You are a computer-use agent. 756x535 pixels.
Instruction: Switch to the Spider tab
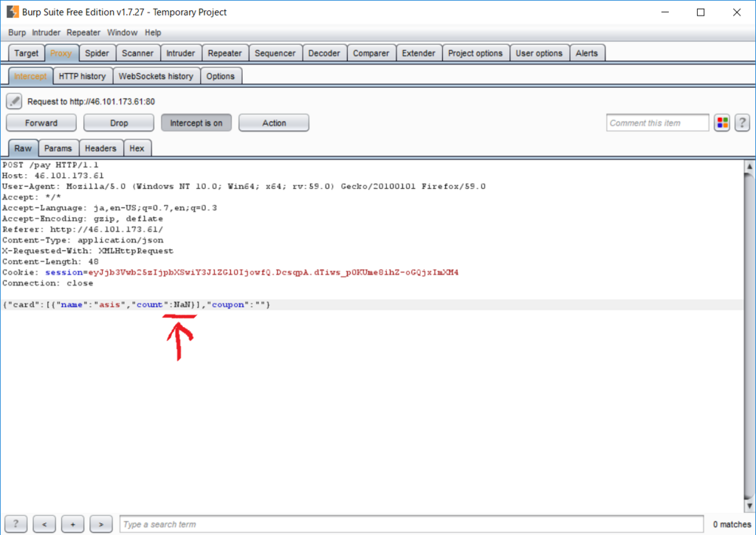point(97,53)
